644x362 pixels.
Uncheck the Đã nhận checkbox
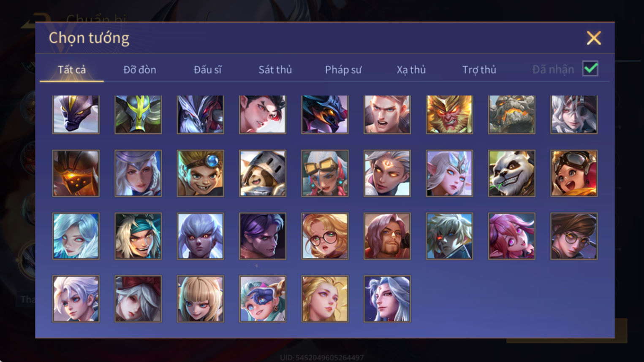pos(590,69)
